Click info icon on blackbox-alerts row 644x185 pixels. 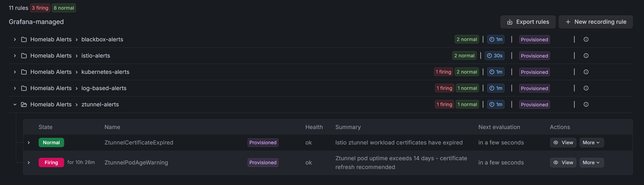tap(586, 39)
